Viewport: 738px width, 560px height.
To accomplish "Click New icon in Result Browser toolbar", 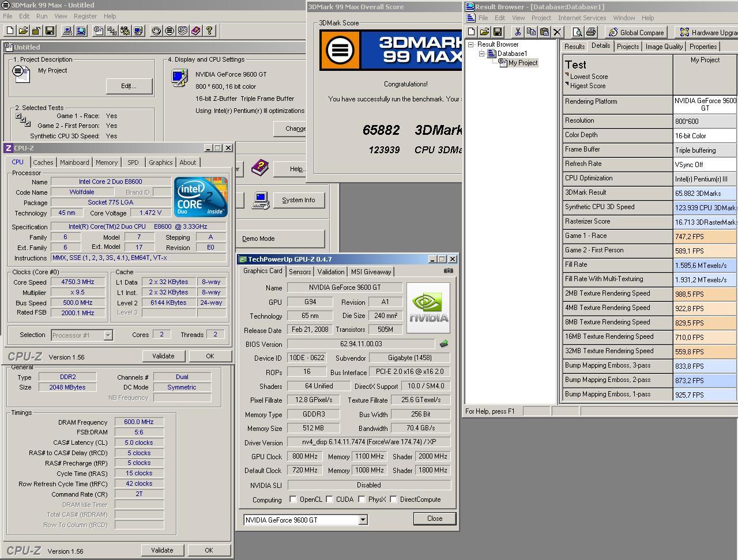I will [x=471, y=32].
